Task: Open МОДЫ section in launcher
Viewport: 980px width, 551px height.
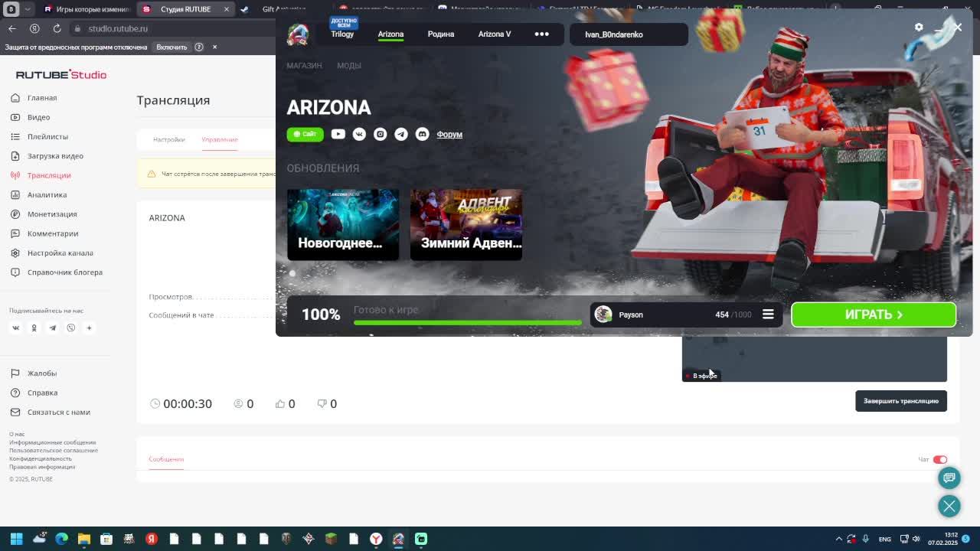Action: (x=349, y=66)
